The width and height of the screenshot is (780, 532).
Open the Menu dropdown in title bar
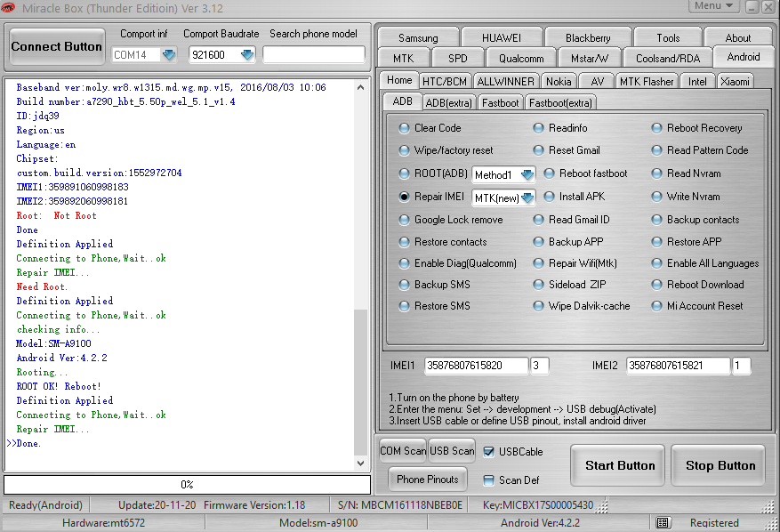click(714, 6)
